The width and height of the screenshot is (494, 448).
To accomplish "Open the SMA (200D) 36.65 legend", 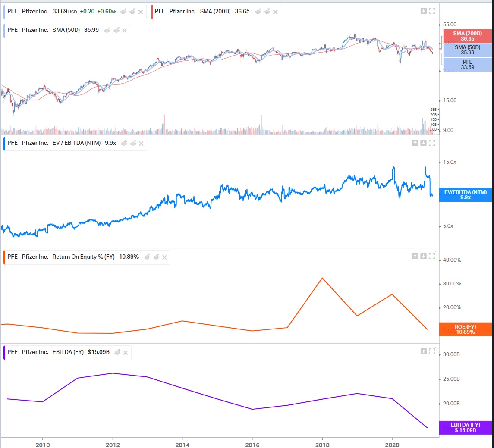I will 216,12.
